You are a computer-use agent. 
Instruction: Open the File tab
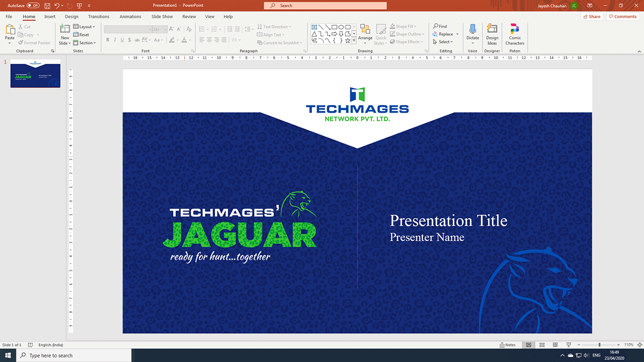tap(9, 17)
